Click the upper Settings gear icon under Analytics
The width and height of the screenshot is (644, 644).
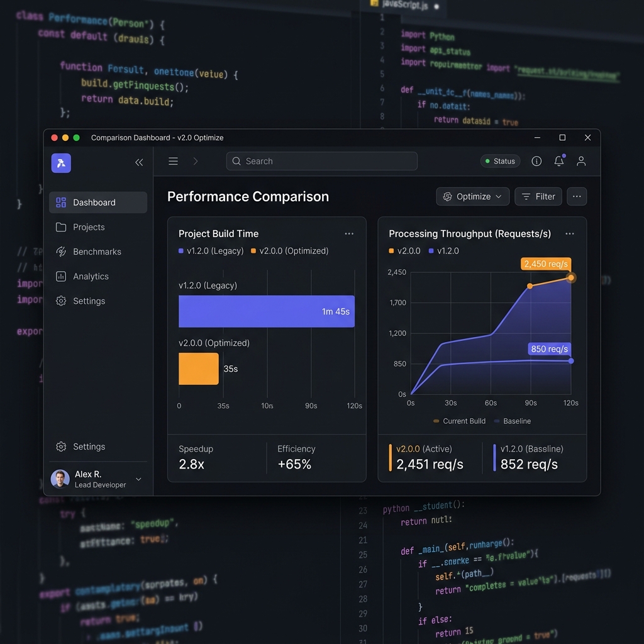click(x=61, y=301)
